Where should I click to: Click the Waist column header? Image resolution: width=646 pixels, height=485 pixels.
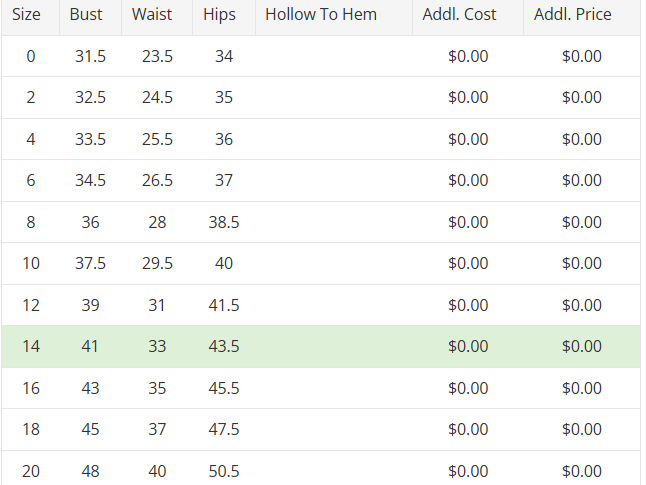pyautogui.click(x=152, y=15)
